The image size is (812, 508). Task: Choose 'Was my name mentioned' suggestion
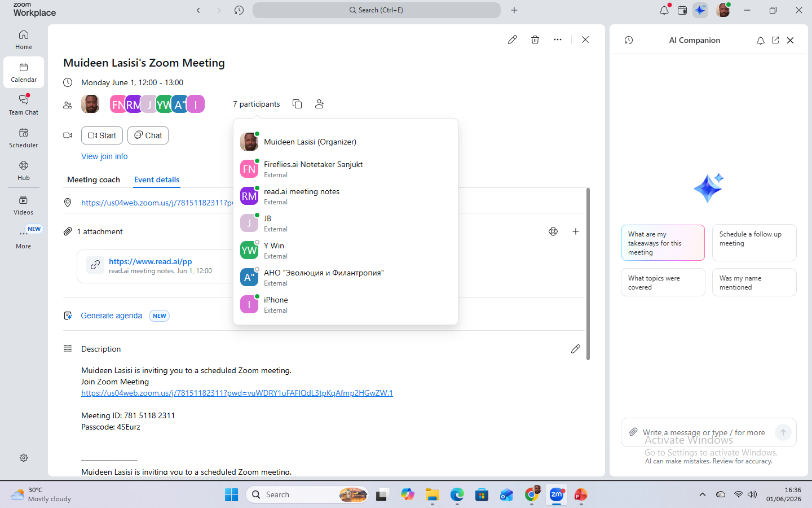click(754, 282)
